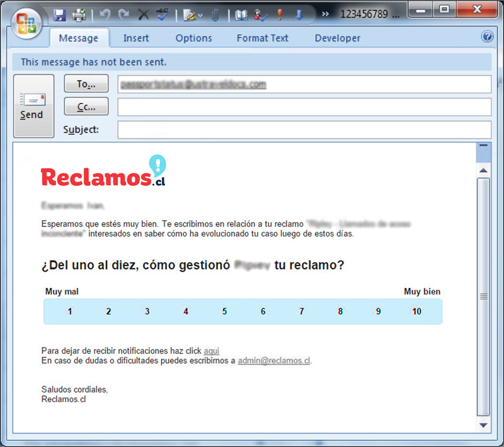The image size is (504, 447).
Task: Minimize the message window
Action: click(x=420, y=10)
